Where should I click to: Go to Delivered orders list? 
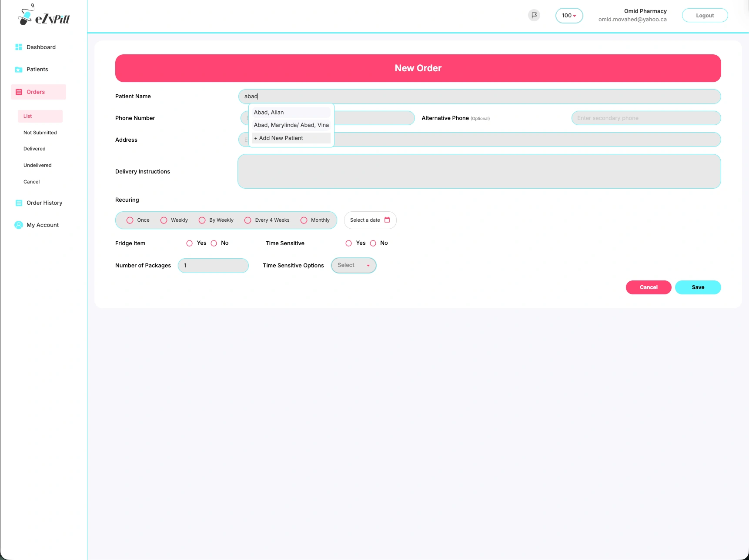(x=34, y=149)
